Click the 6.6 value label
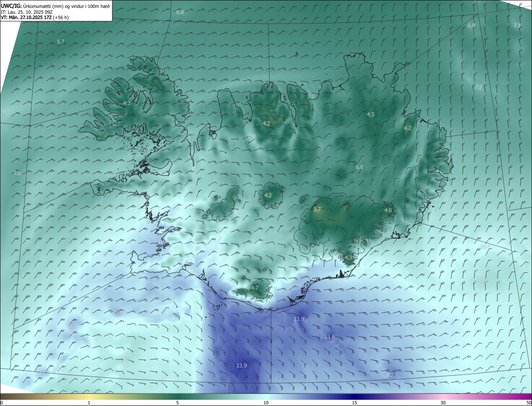This screenshot has width=532, height=406. point(360,167)
